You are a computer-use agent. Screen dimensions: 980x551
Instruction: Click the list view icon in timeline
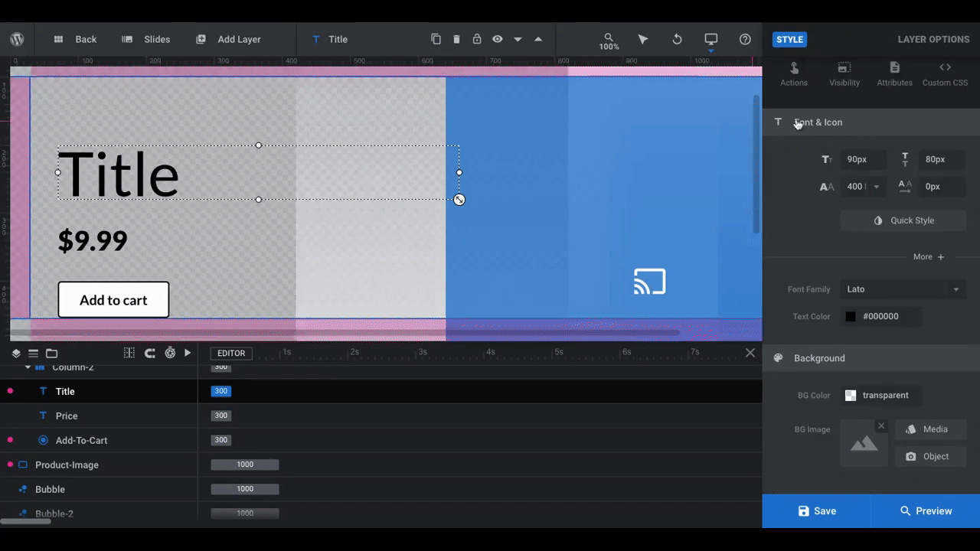[33, 353]
